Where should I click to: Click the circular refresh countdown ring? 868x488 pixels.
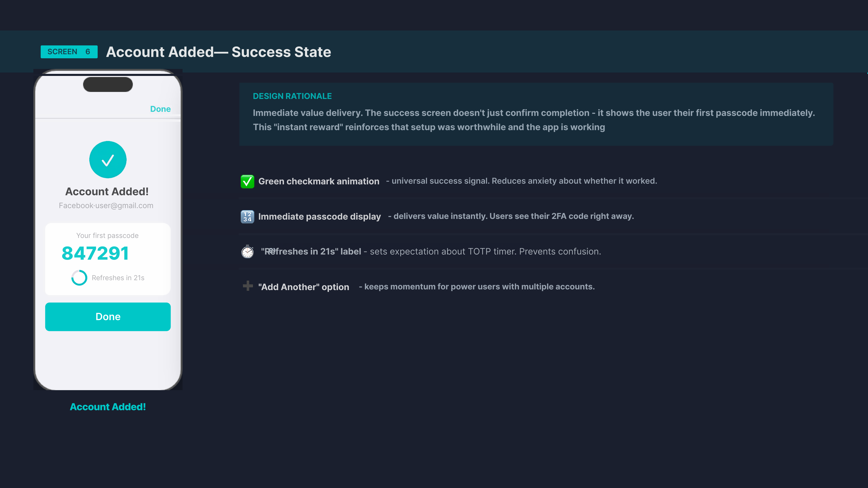tap(79, 278)
